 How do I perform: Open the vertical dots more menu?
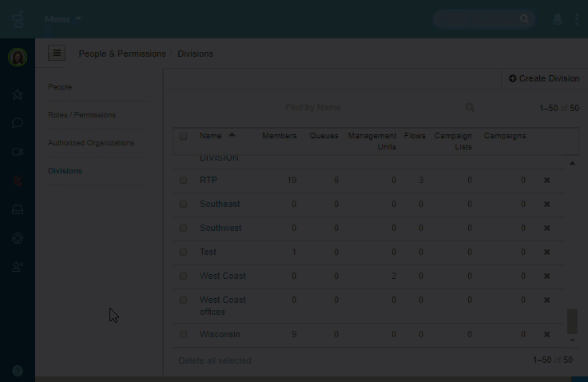point(577,19)
